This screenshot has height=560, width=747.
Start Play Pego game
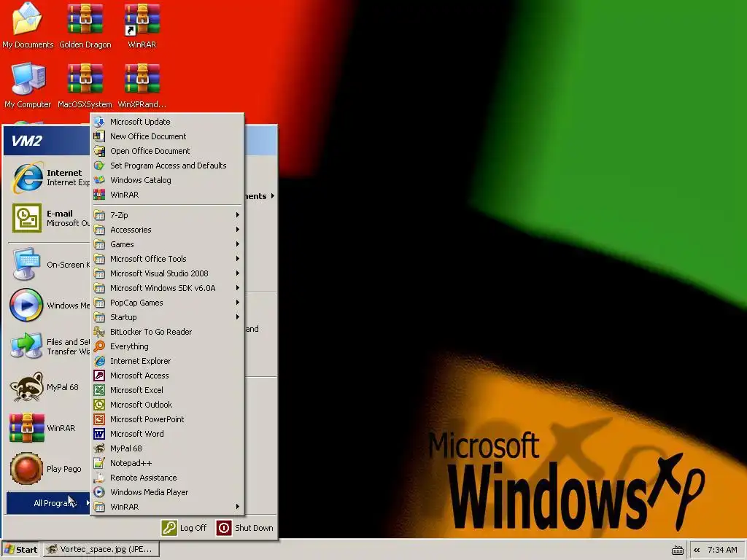pyautogui.click(x=50, y=469)
